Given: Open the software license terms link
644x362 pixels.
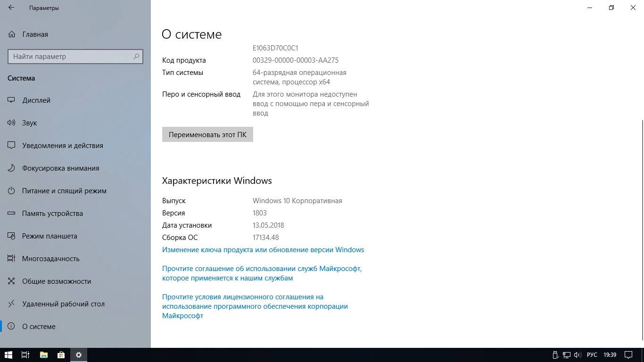Looking at the screenshot, I should pos(255,306).
